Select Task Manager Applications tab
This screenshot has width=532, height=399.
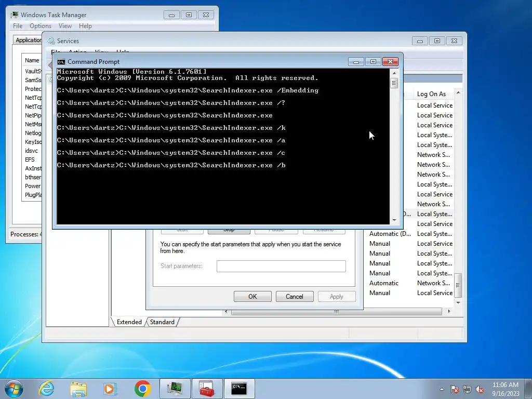coord(28,40)
